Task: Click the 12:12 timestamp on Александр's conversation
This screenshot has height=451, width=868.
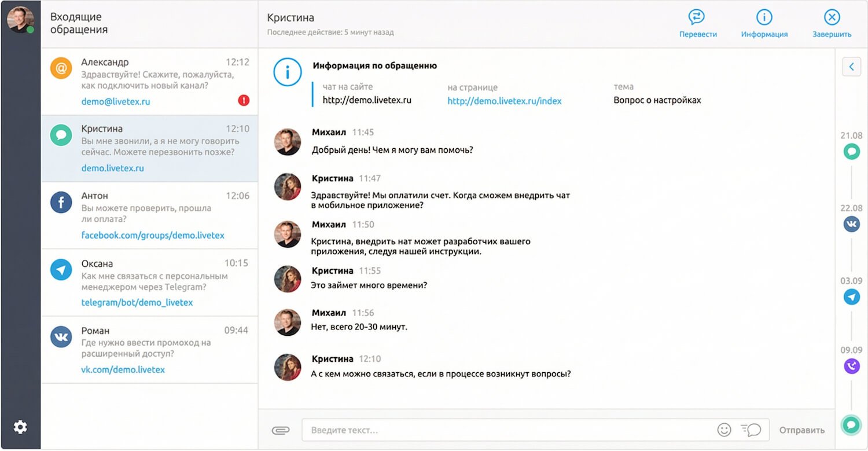Action: (237, 62)
